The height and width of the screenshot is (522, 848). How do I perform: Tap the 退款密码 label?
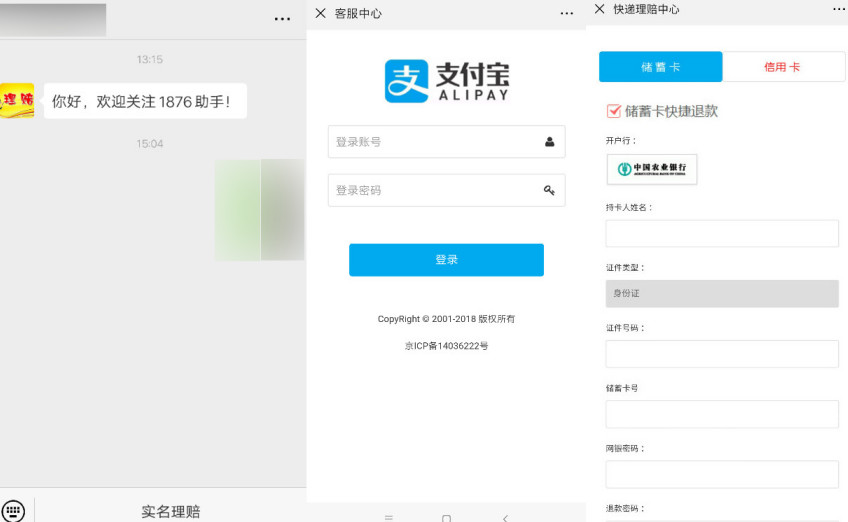click(x=625, y=508)
